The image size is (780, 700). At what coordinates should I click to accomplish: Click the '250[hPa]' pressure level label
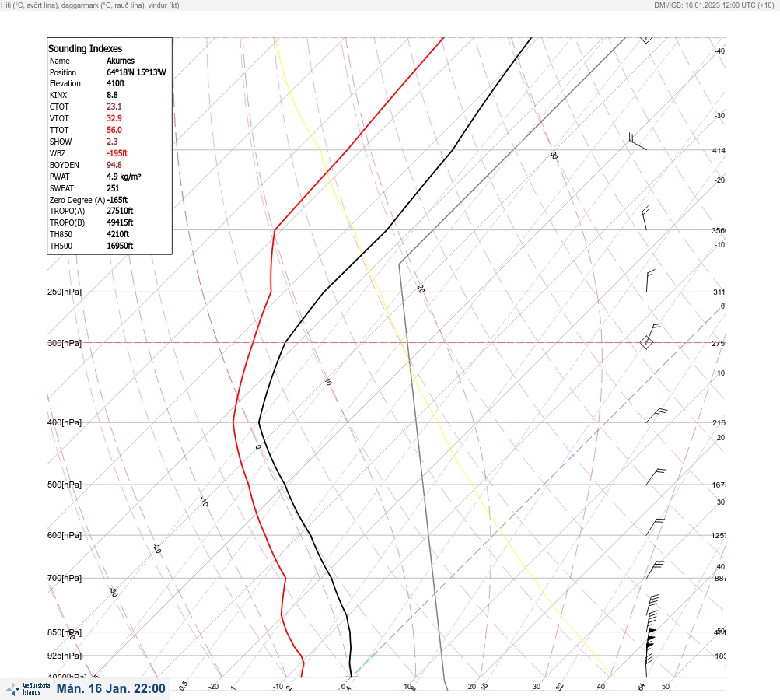65,292
